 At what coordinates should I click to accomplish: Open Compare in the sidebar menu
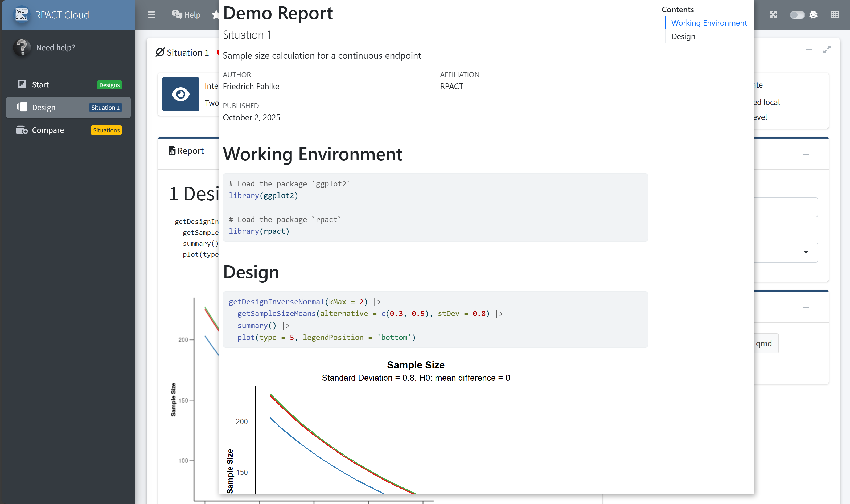pyautogui.click(x=48, y=130)
